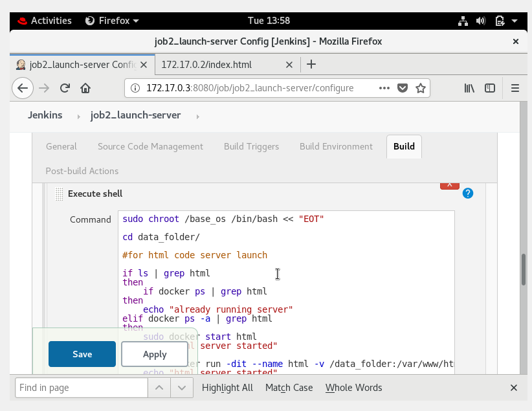This screenshot has height=411, width=532.
Task: Open the Firefox hamburger menu
Action: point(515,88)
